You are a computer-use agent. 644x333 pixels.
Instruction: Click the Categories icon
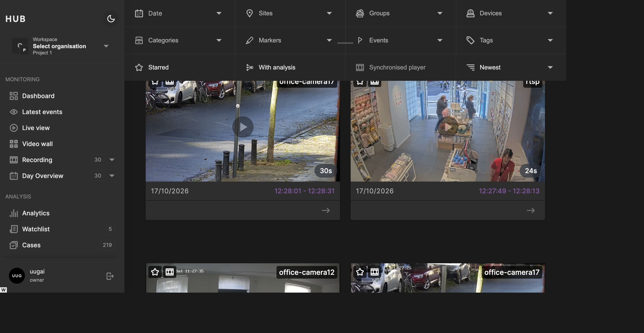(139, 40)
